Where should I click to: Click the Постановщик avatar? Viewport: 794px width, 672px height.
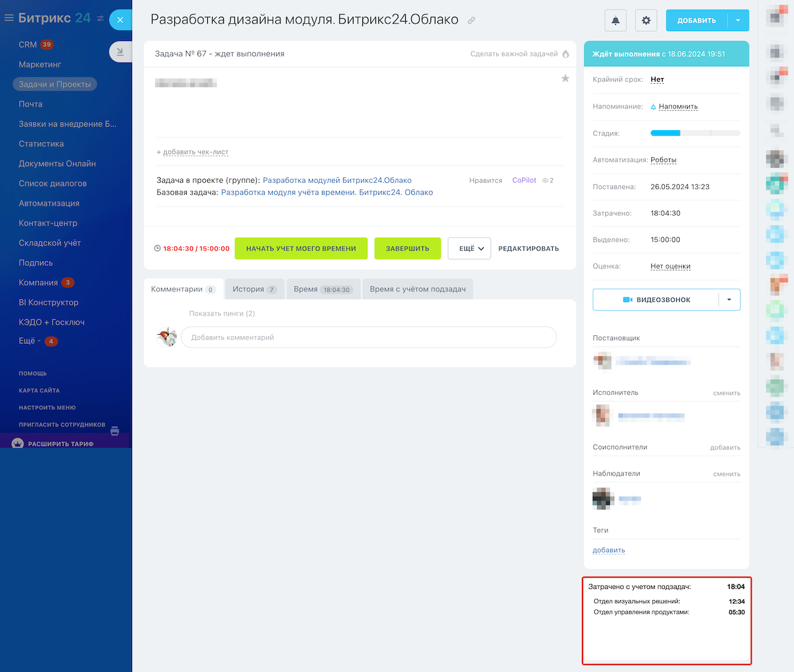pyautogui.click(x=602, y=361)
